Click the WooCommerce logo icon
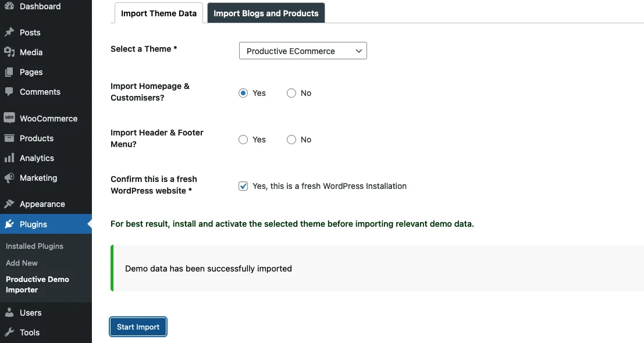The height and width of the screenshot is (343, 644). (x=9, y=118)
